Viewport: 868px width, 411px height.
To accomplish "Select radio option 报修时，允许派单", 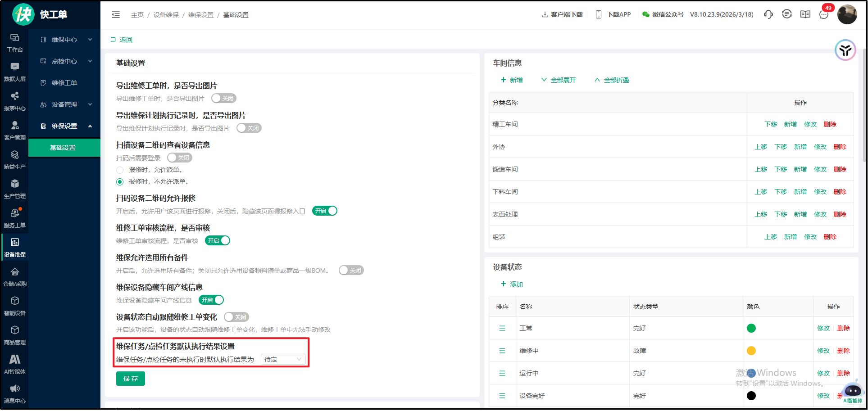I will (x=120, y=170).
